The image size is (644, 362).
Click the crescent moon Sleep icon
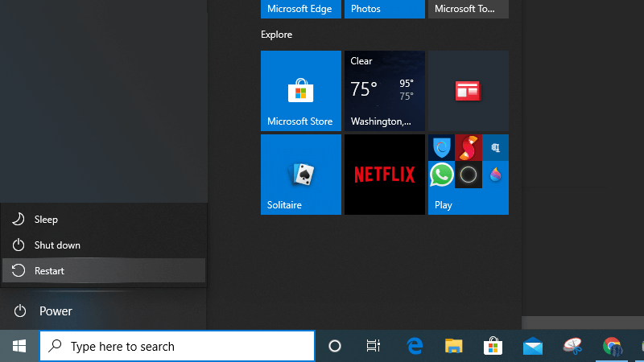click(18, 219)
